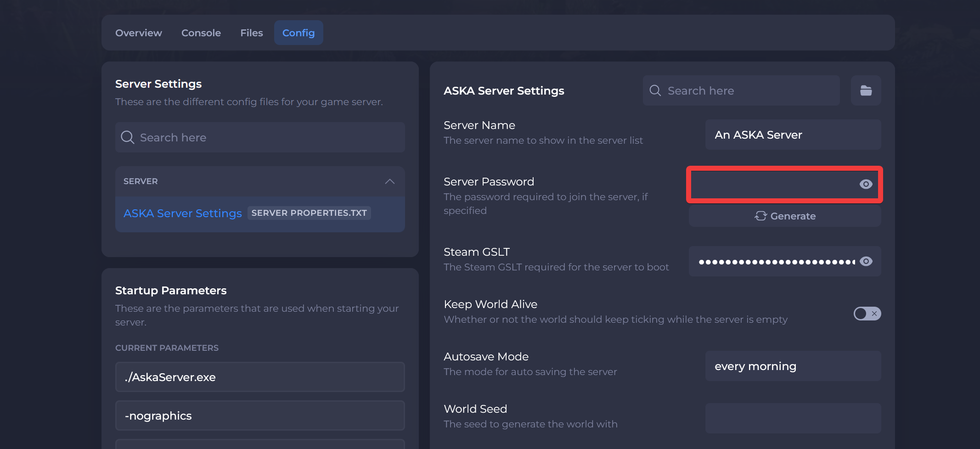Show the Server Password with eye icon
The width and height of the screenshot is (980, 449).
866,184
